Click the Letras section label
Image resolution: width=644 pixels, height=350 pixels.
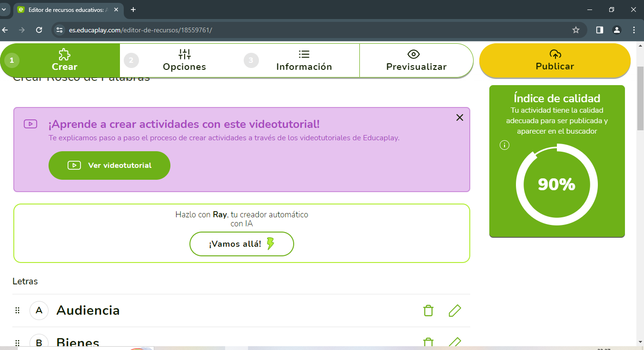(x=25, y=281)
